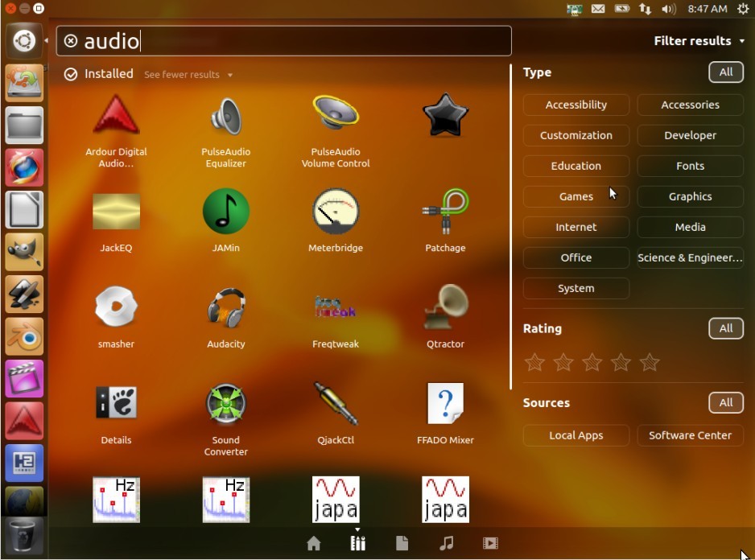Viewport: 755px width, 560px height.
Task: Open the Ardour Digital Audio search result
Action: coord(116,130)
